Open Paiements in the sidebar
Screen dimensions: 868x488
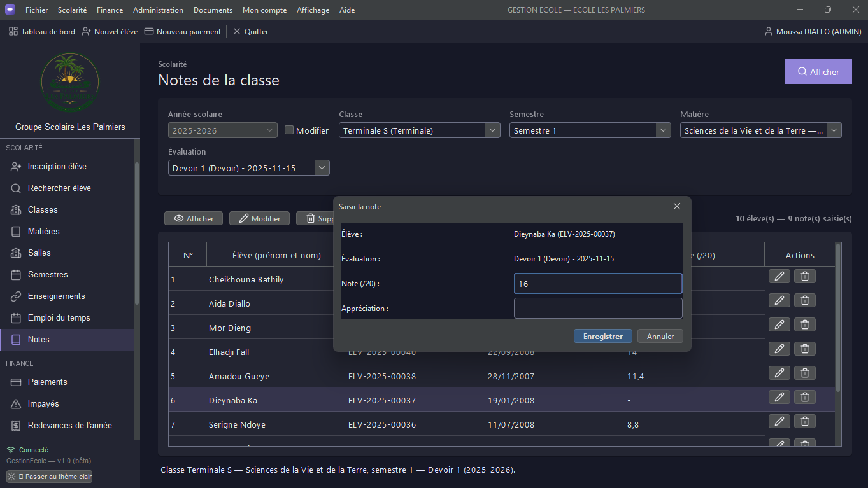[x=67, y=382]
